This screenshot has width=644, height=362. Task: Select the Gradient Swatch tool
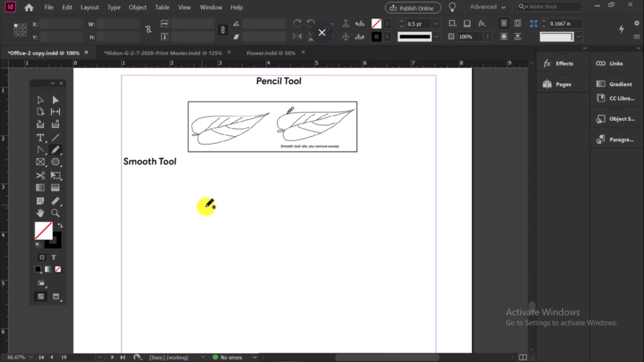click(40, 187)
